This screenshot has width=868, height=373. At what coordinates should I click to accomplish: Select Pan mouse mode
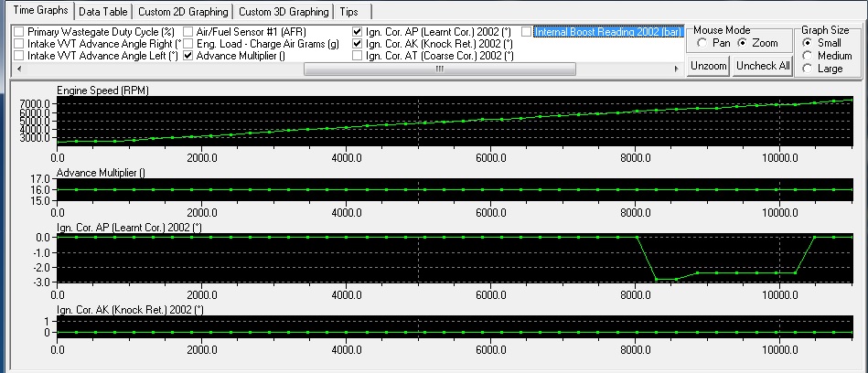[x=702, y=43]
